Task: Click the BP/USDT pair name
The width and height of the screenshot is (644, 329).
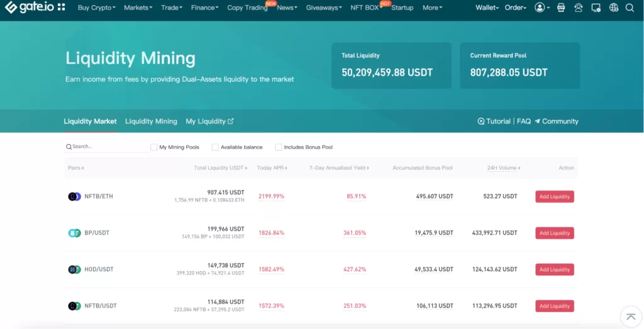Action: [97, 233]
